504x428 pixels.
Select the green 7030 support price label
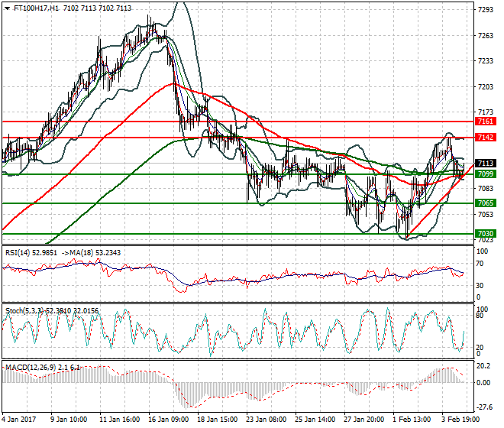tap(486, 234)
